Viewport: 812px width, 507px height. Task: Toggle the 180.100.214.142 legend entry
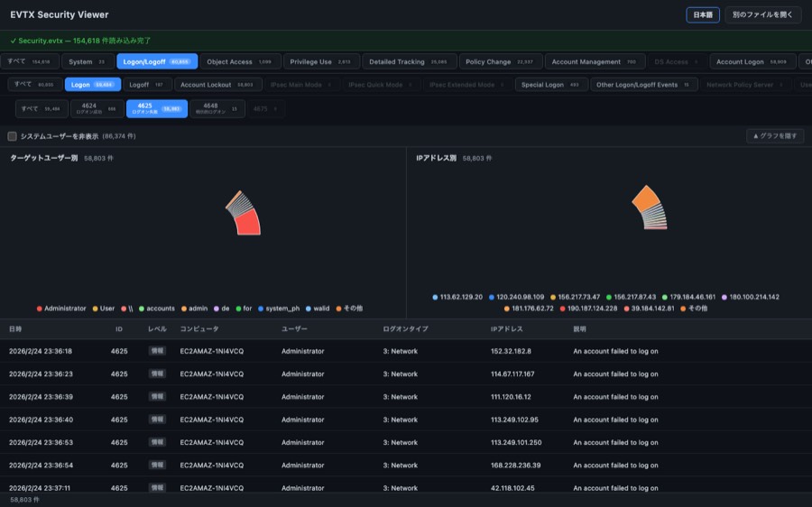click(x=751, y=297)
